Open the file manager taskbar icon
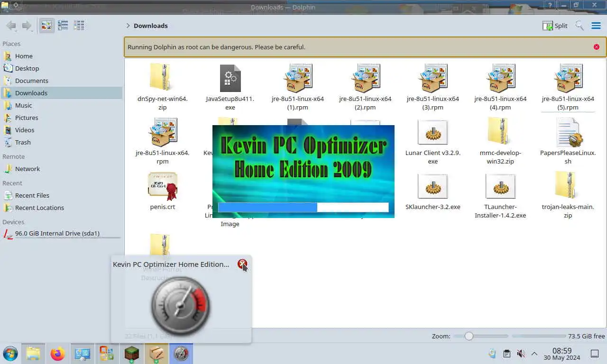Screen dimensions: 607x364 (x=33, y=354)
